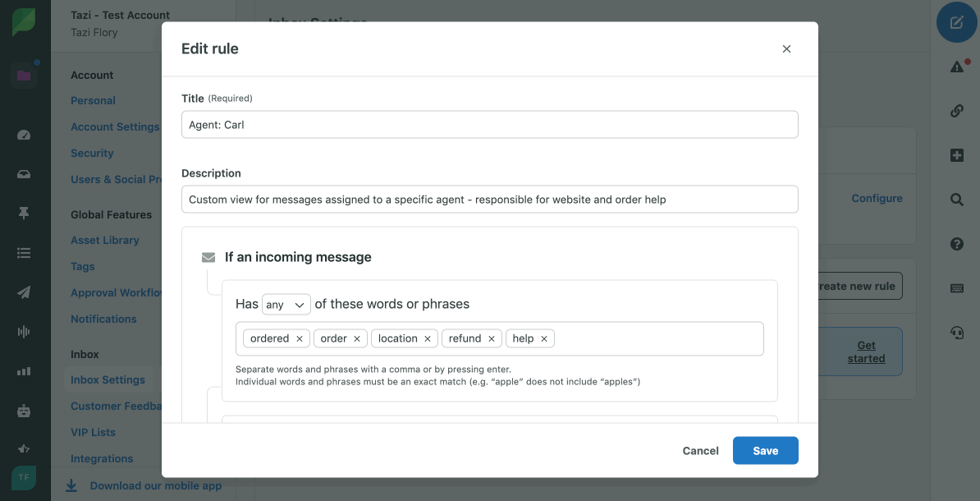Image resolution: width=980 pixels, height=501 pixels.
Task: Click the link chain icon
Action: click(956, 111)
